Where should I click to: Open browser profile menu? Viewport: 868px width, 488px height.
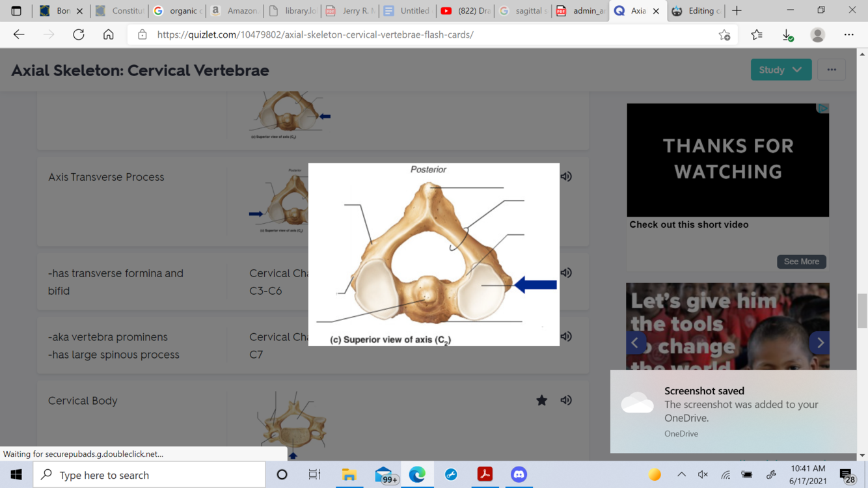(x=818, y=34)
